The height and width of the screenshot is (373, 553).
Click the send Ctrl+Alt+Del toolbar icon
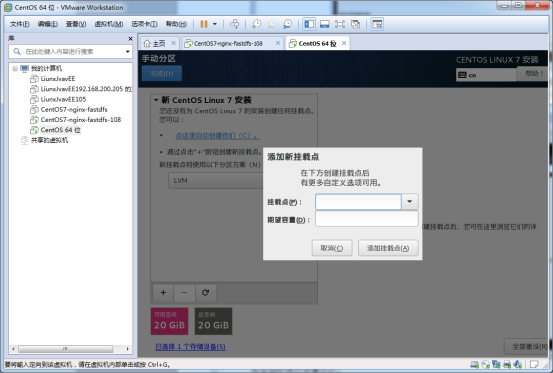click(235, 24)
